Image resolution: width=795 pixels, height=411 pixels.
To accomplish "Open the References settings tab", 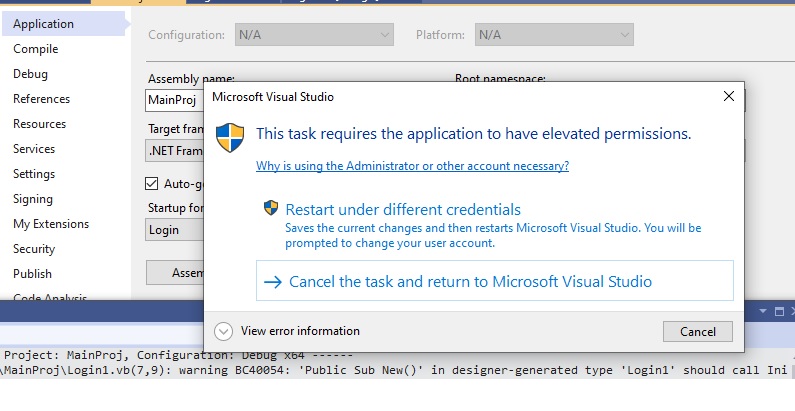I will [x=41, y=99].
